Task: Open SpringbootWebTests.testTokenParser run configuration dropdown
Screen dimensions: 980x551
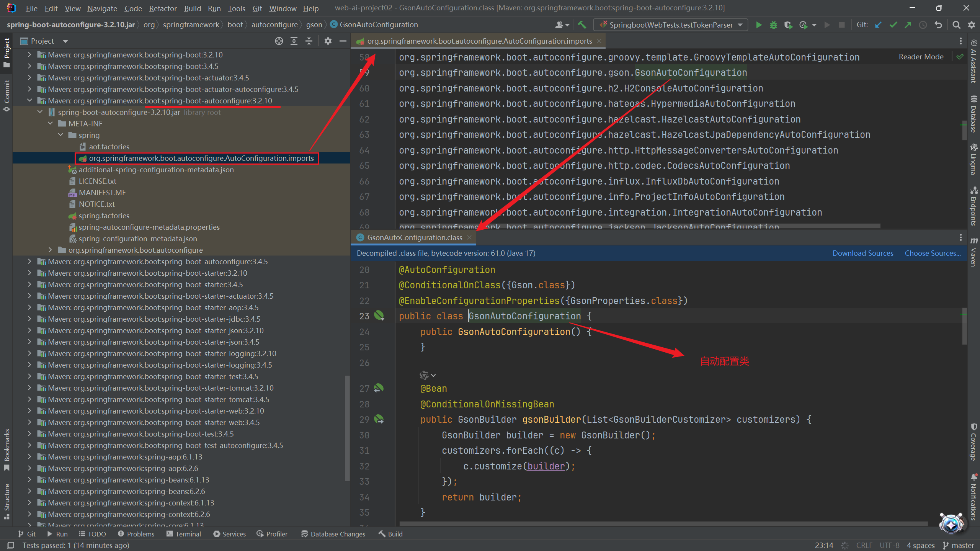Action: click(671, 25)
